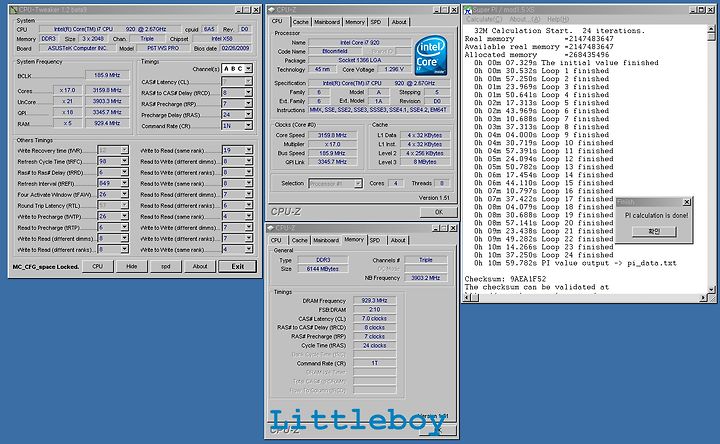Open the Calculate menu in Super PI

(484, 19)
